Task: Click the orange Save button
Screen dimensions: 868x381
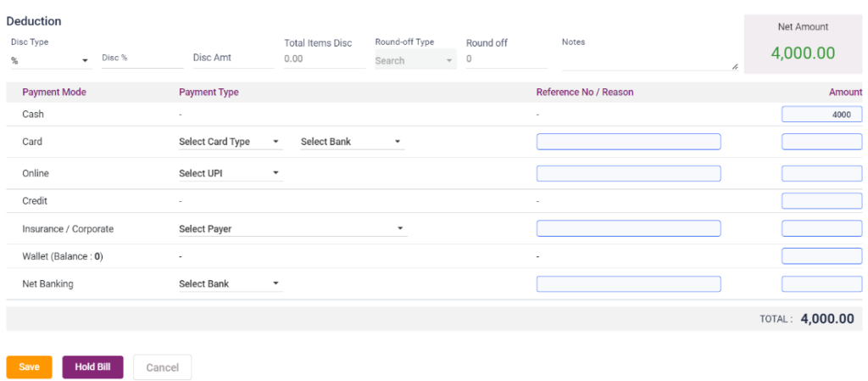Action: click(x=29, y=367)
